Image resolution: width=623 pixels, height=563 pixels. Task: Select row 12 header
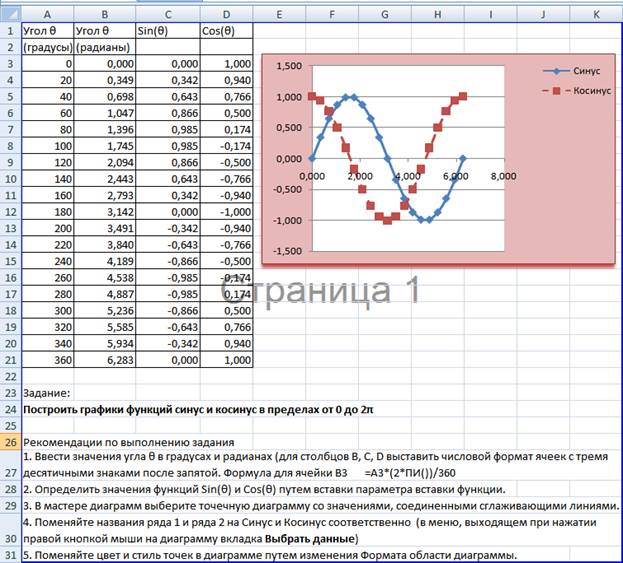tap(10, 212)
